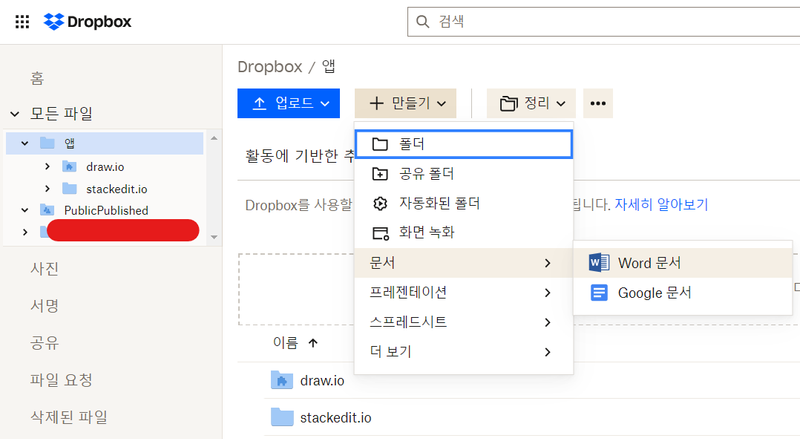Click the 앱 breadcrumb

[329, 66]
